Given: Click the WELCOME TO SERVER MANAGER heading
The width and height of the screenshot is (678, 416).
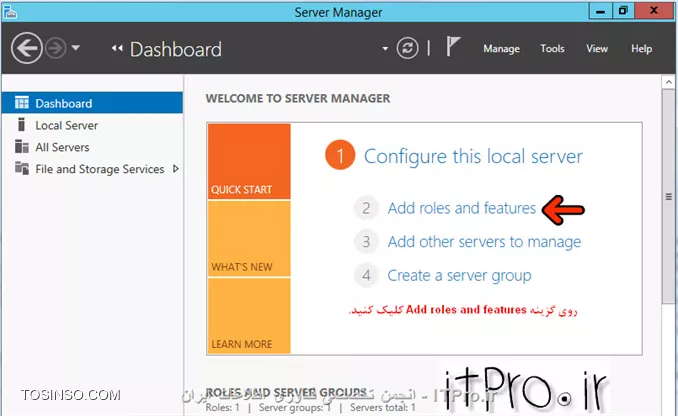Looking at the screenshot, I should (x=298, y=98).
